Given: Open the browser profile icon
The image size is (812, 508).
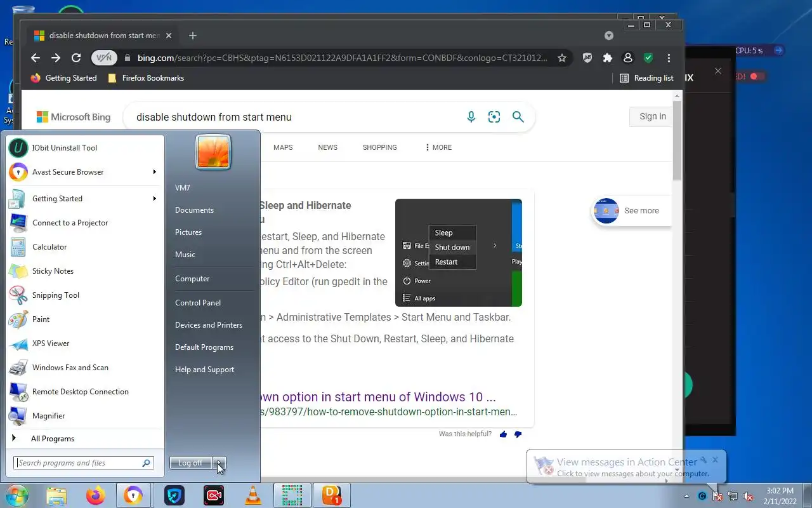Looking at the screenshot, I should tap(628, 58).
